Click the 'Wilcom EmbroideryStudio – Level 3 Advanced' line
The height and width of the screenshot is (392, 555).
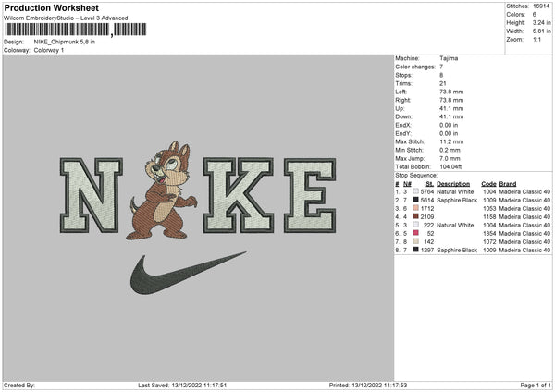(66, 18)
